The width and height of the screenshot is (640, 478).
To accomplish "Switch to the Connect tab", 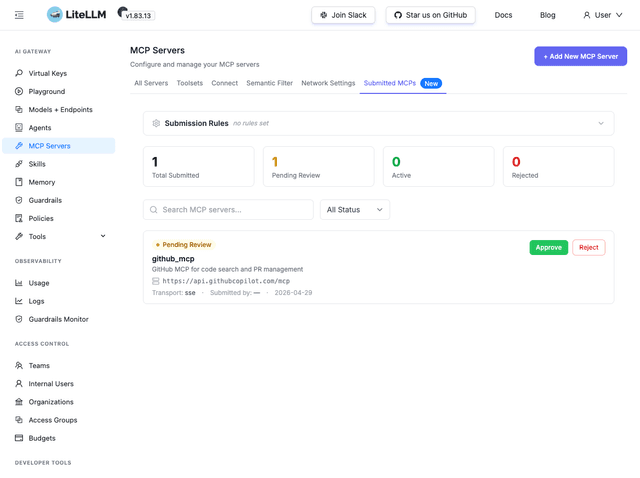I will coord(224,83).
